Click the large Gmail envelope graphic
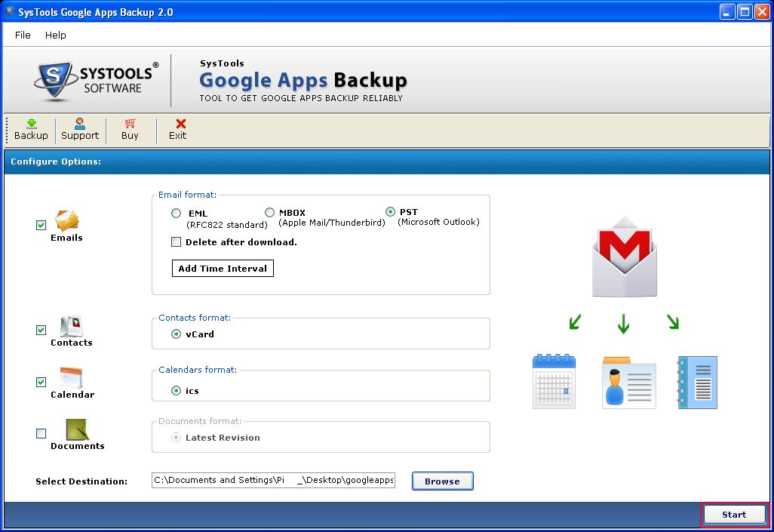Viewport: 774px width, 532px height. coord(625,257)
